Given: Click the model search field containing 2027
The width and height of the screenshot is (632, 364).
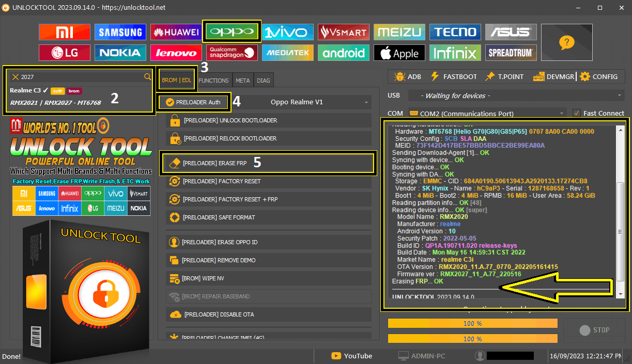Looking at the screenshot, I should [x=81, y=77].
